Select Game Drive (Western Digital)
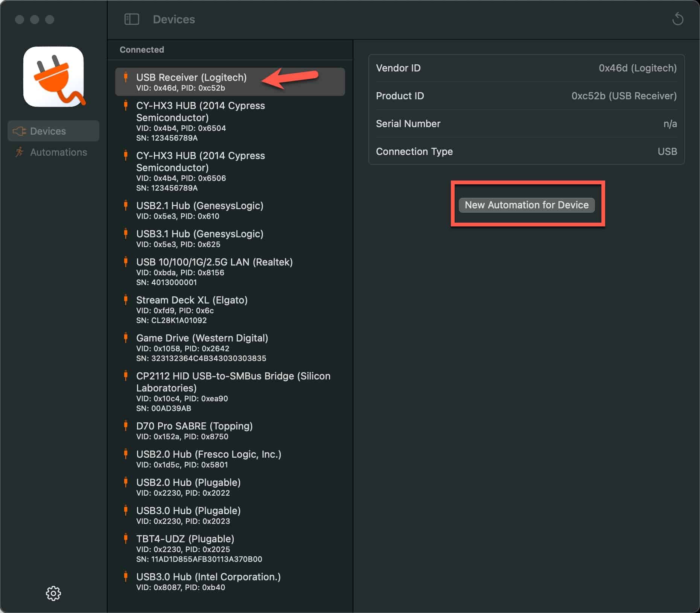Screen dimensions: 700x613 [x=230, y=347]
